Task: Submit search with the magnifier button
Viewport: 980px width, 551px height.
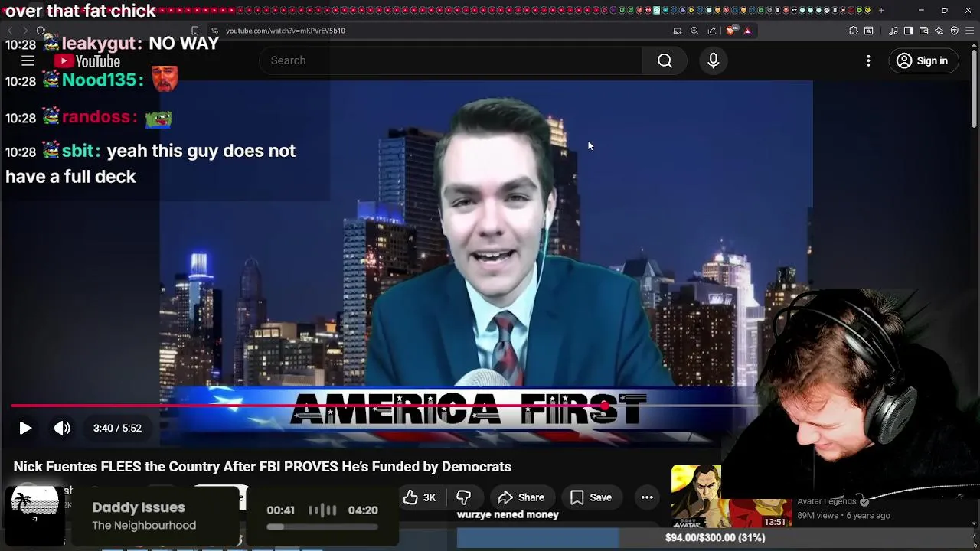Action: [x=665, y=60]
